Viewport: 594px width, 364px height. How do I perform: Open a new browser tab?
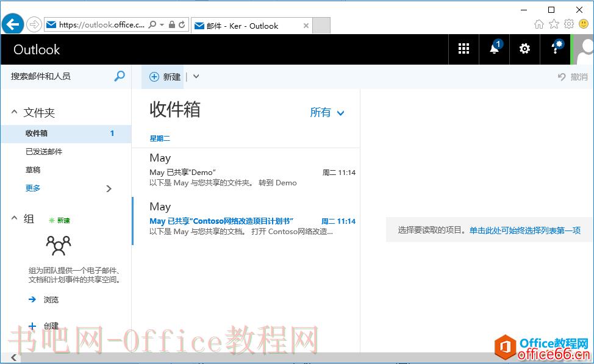(x=321, y=26)
